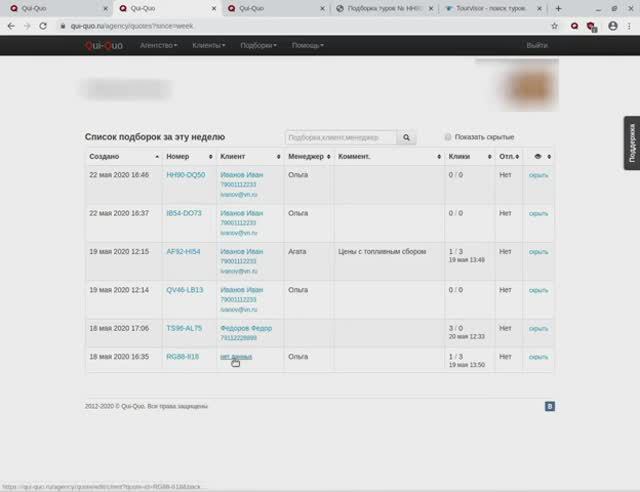Open quote TS96-AL75

pyautogui.click(x=184, y=328)
